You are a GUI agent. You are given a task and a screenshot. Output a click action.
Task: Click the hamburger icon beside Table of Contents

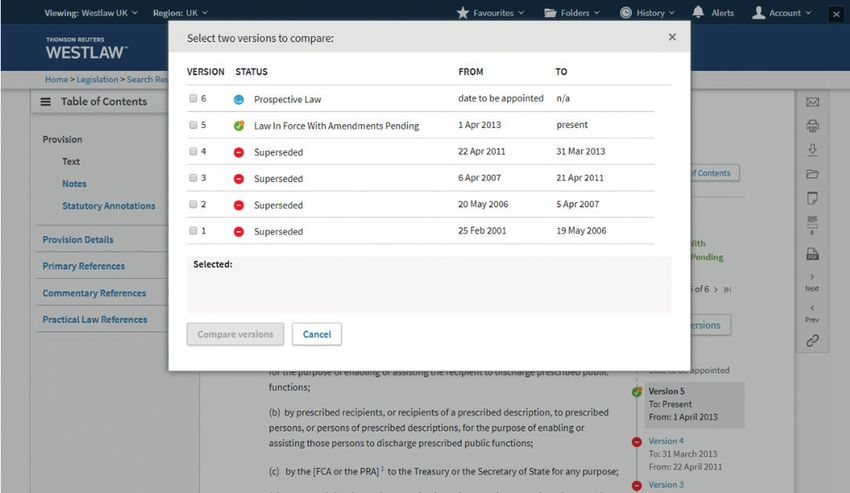pos(46,102)
